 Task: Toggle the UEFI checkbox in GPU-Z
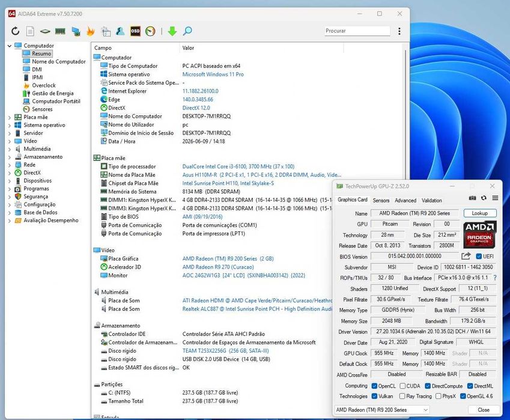coord(478,257)
